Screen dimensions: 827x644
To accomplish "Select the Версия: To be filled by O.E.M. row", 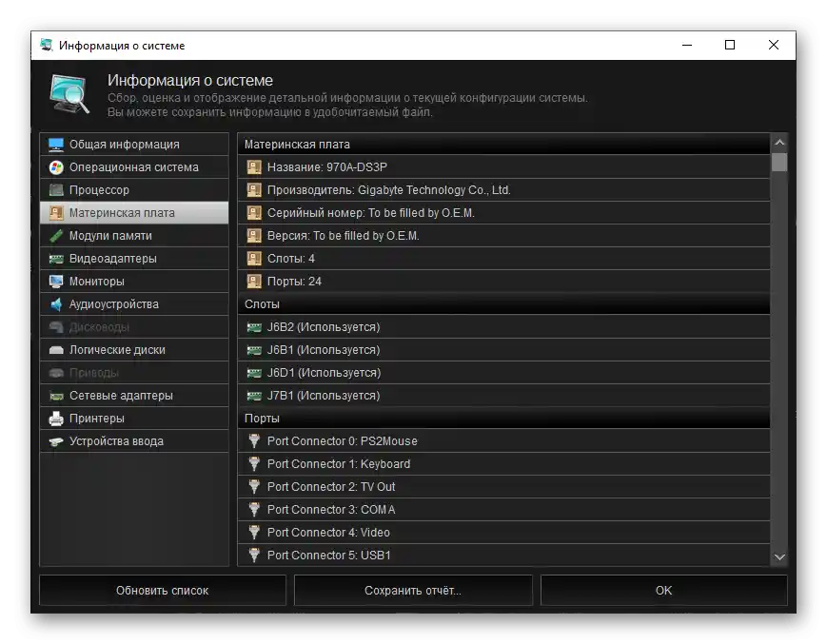I will click(x=503, y=236).
